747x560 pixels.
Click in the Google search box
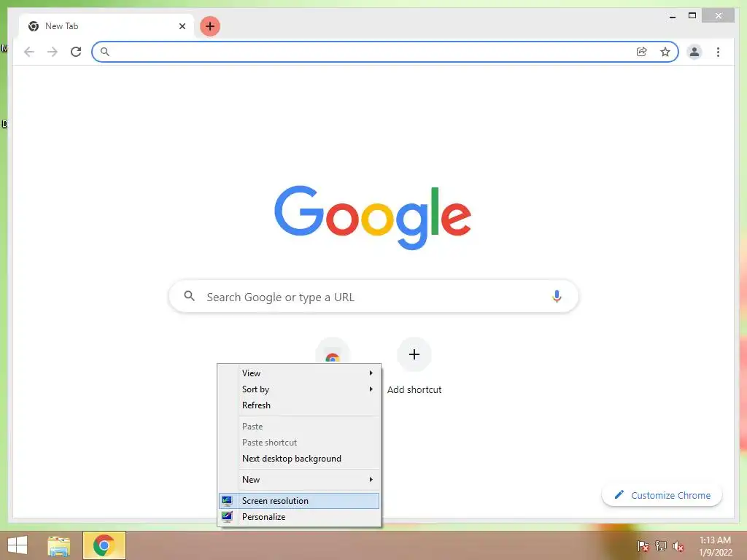pos(373,297)
